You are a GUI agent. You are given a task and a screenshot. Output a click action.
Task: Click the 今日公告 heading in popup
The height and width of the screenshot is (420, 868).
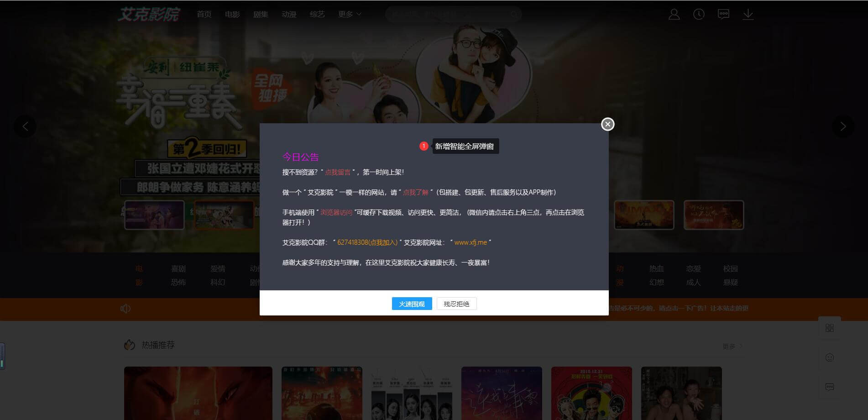click(300, 157)
